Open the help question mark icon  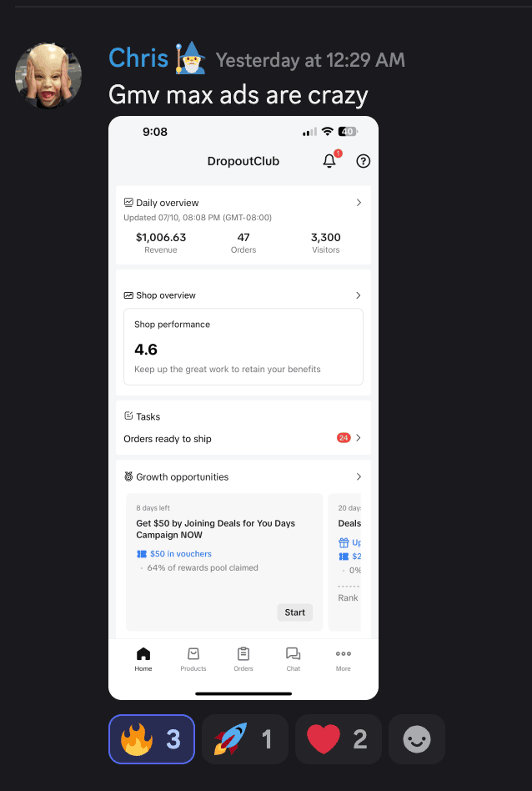pos(363,161)
